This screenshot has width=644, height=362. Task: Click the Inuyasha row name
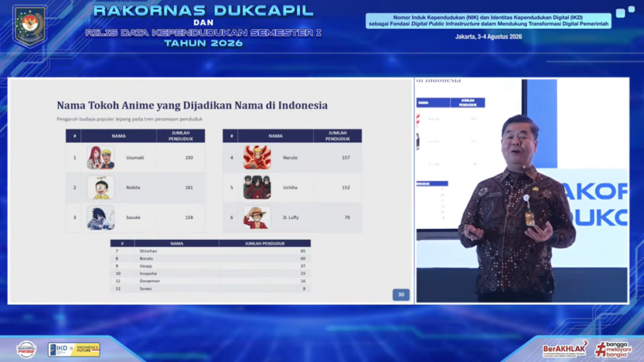click(148, 273)
